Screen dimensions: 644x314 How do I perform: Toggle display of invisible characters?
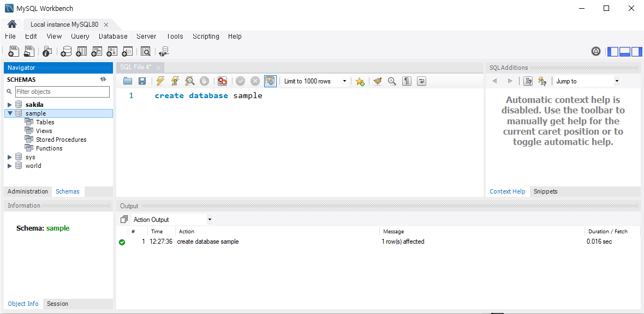click(407, 81)
